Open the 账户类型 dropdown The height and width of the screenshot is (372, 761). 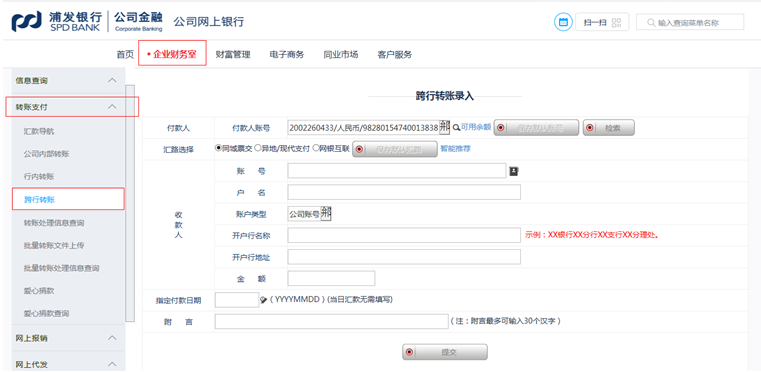coord(325,214)
